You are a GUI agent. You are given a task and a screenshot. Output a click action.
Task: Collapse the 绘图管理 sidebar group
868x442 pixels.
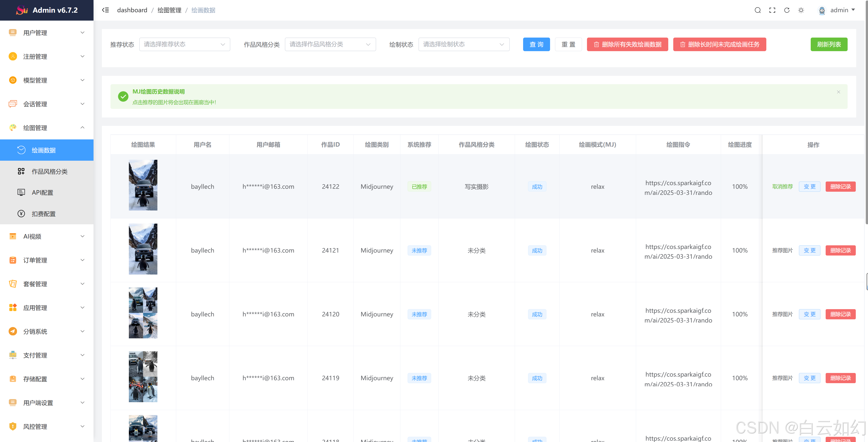(x=46, y=128)
